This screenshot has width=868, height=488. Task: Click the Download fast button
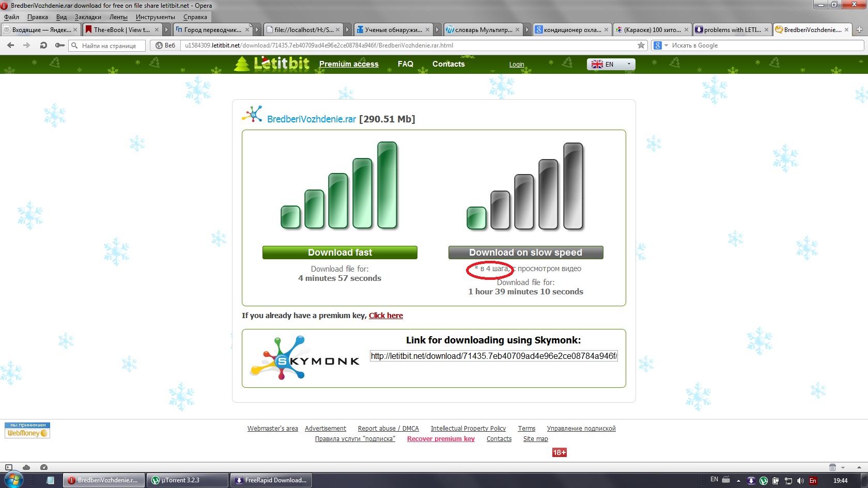[339, 253]
